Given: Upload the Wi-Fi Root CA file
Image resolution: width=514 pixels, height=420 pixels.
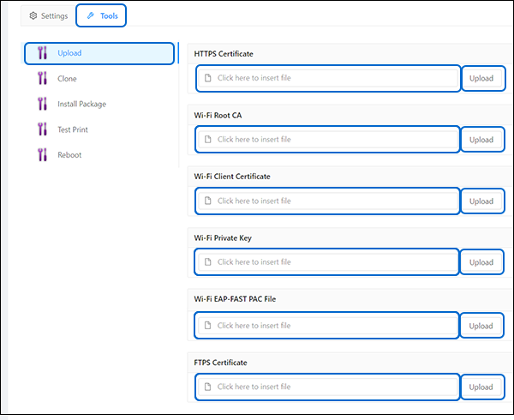Looking at the screenshot, I should click(x=482, y=140).
